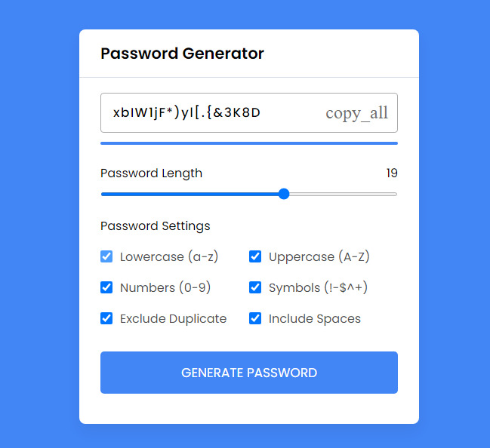Click the unfilled right end of length slider
The image size is (490, 448).
[355, 194]
